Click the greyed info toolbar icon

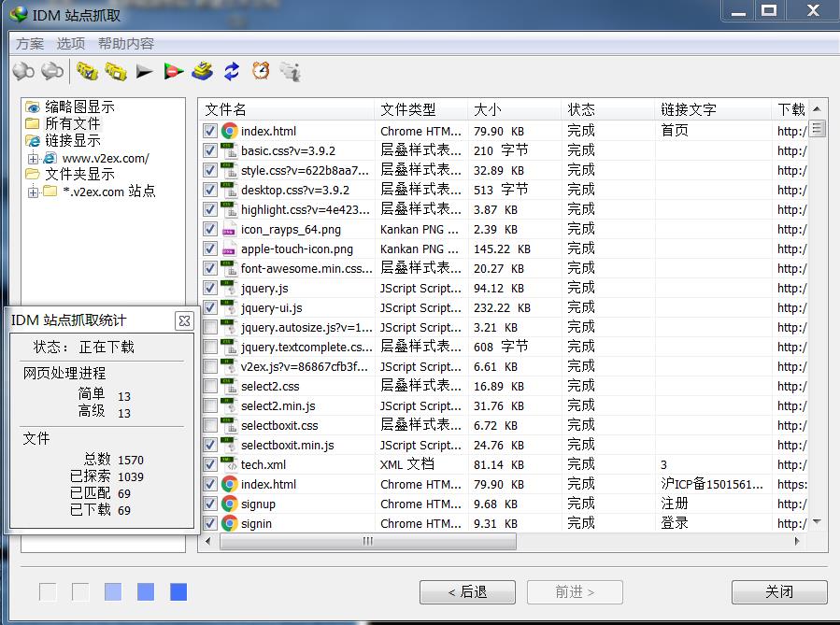point(291,71)
